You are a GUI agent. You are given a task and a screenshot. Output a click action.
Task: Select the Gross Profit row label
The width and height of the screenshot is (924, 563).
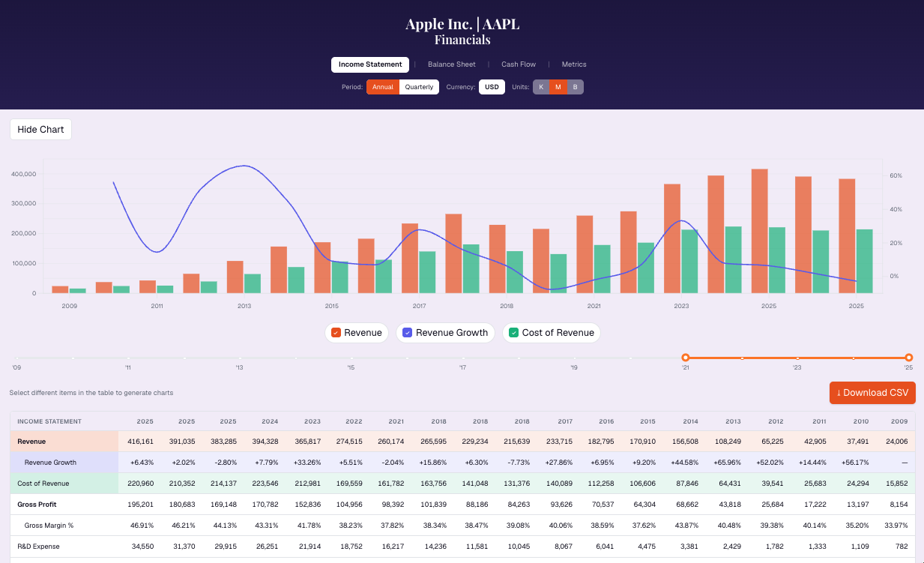(36, 505)
